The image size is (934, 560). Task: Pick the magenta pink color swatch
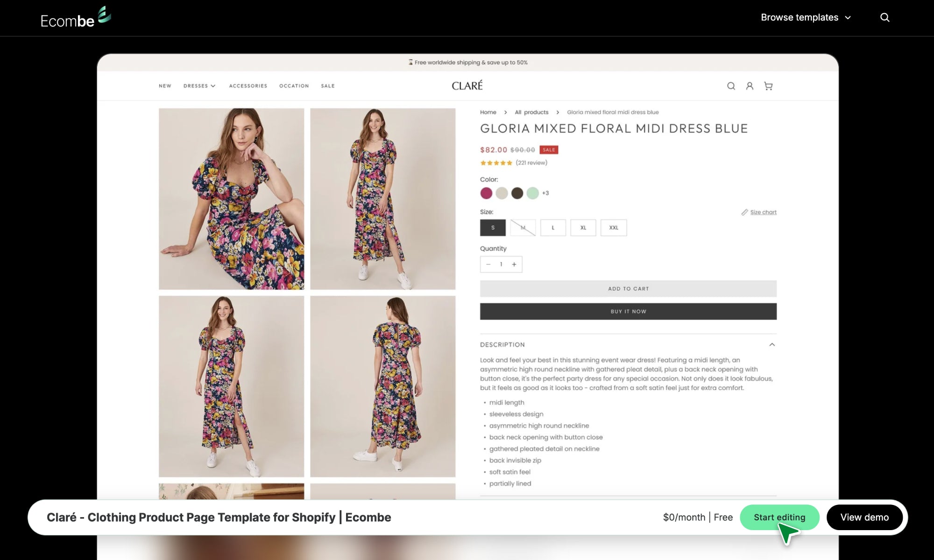point(486,193)
